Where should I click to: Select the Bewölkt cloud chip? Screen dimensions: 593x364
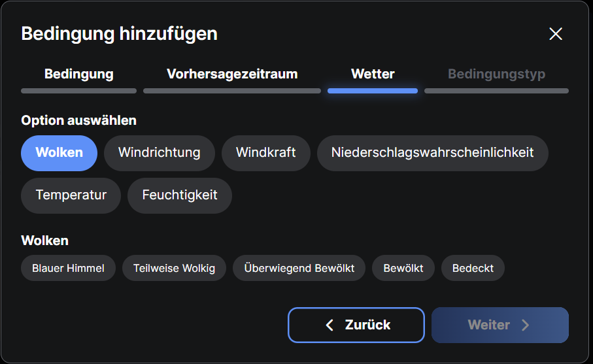point(403,268)
